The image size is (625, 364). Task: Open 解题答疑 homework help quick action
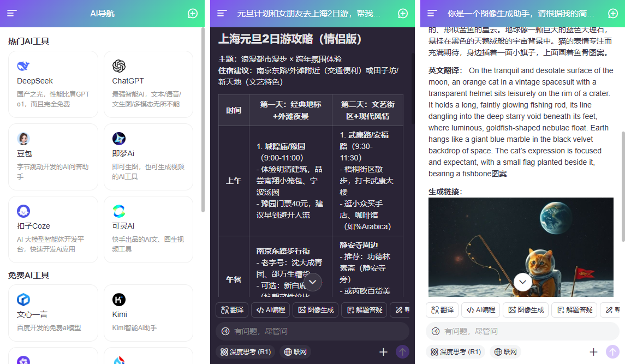(x=364, y=309)
